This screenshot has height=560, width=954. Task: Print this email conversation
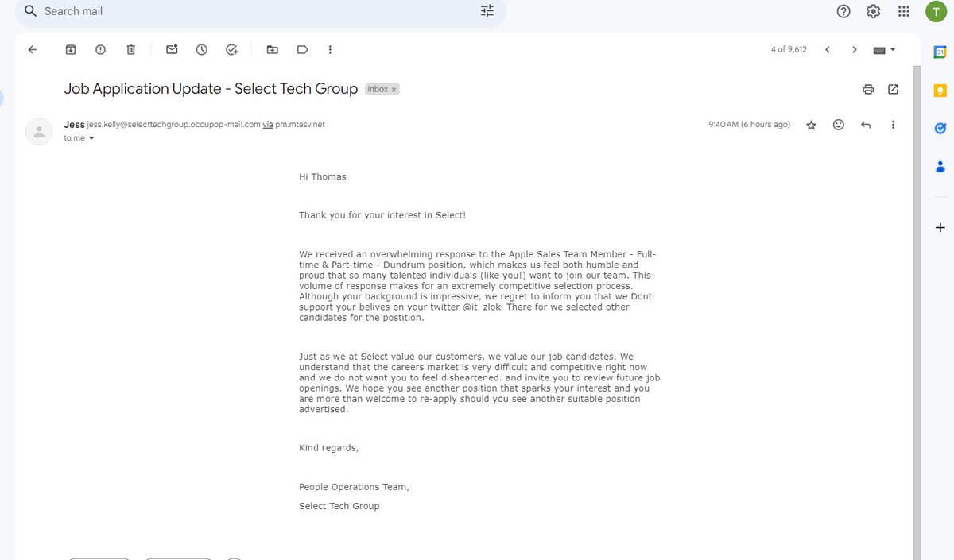pos(868,89)
